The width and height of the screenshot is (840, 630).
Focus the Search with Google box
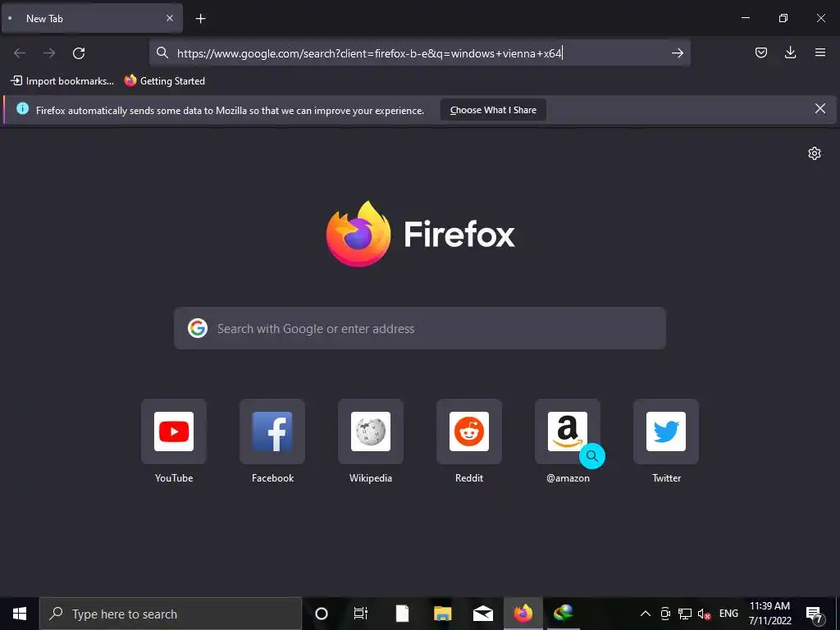(x=420, y=328)
